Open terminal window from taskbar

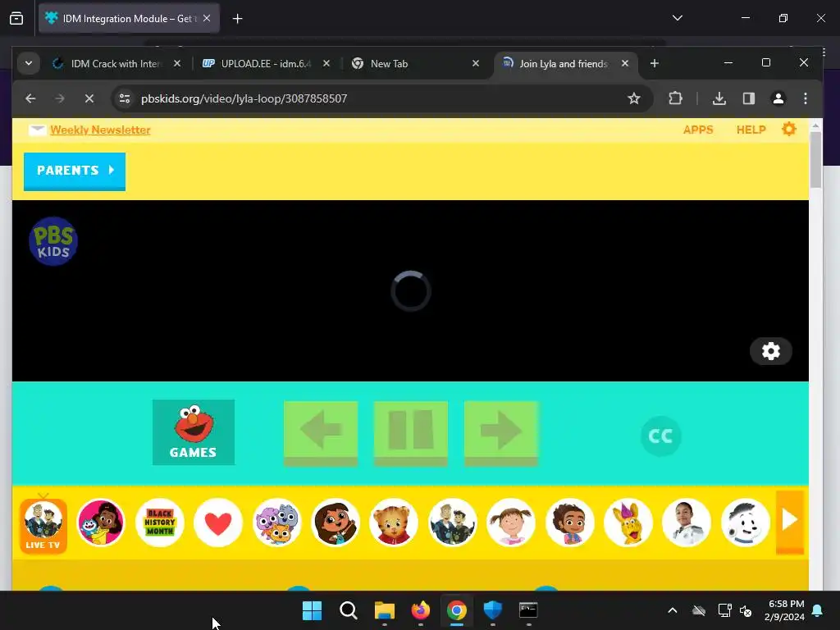tap(528, 610)
